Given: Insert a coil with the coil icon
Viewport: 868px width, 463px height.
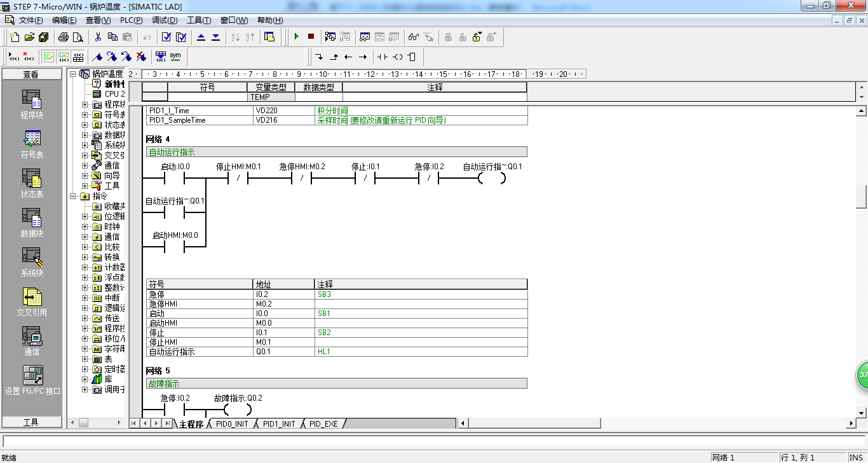Looking at the screenshot, I should coord(398,57).
